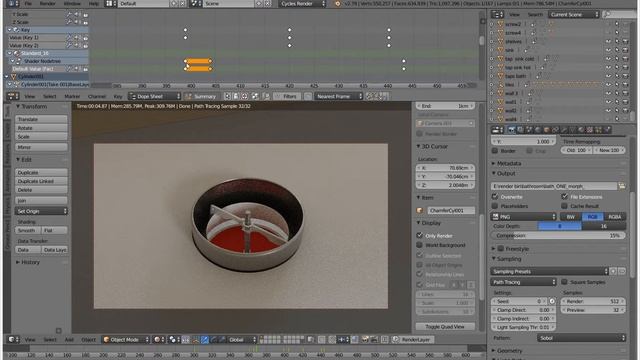Open the Path Tracing integrator dropdown
Screen dimensions: 640x360
pos(524,282)
